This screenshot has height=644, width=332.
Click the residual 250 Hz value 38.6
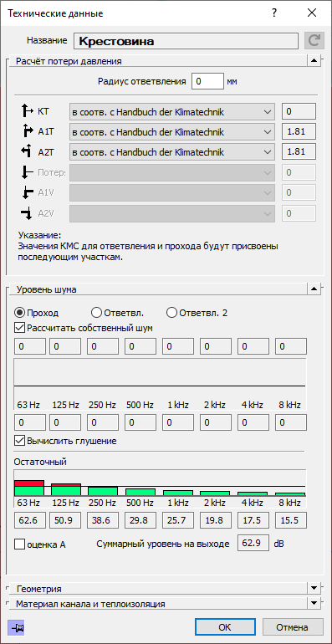click(103, 520)
